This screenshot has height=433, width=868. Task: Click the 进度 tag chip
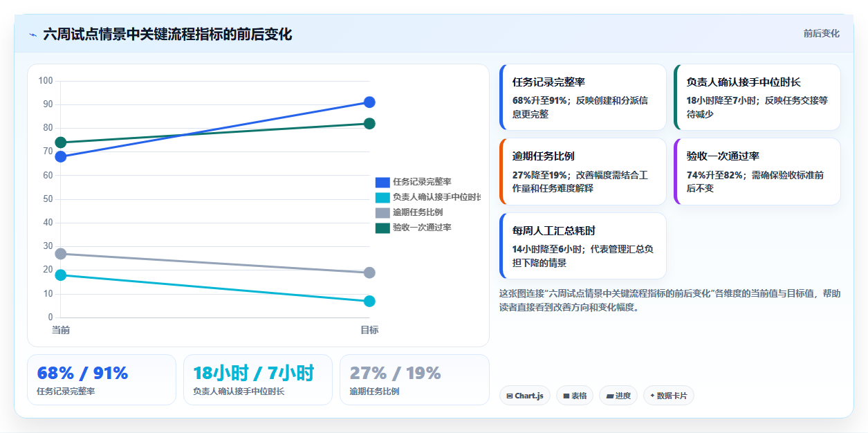618,396
